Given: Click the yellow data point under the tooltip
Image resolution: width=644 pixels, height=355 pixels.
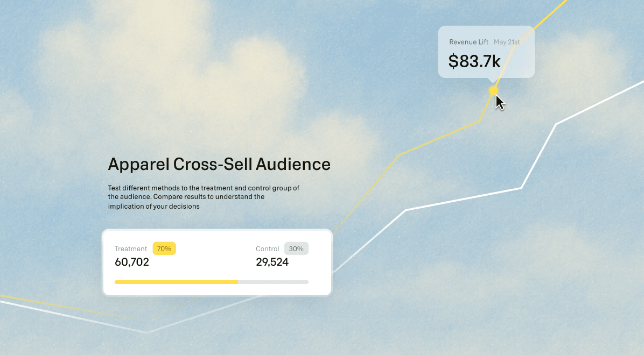Looking at the screenshot, I should 493,91.
